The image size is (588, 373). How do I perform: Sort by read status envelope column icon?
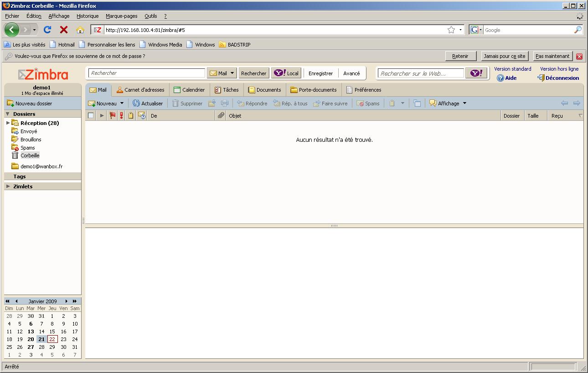(x=142, y=116)
